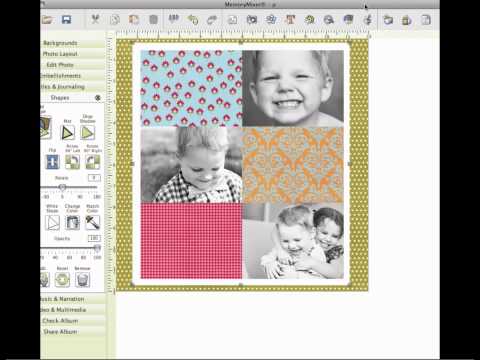Click the Opacity value input field
480x360 pixels.
click(x=94, y=238)
